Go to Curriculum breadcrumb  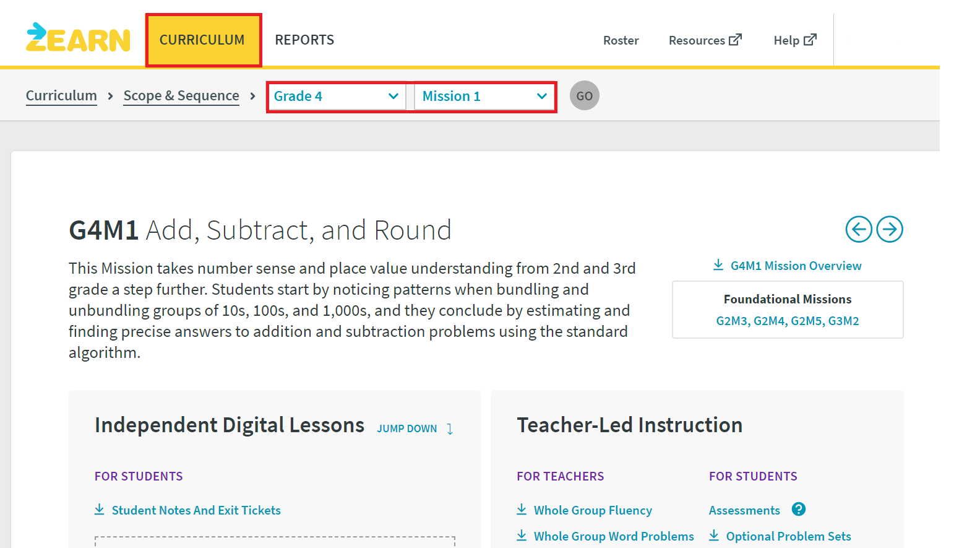click(61, 96)
